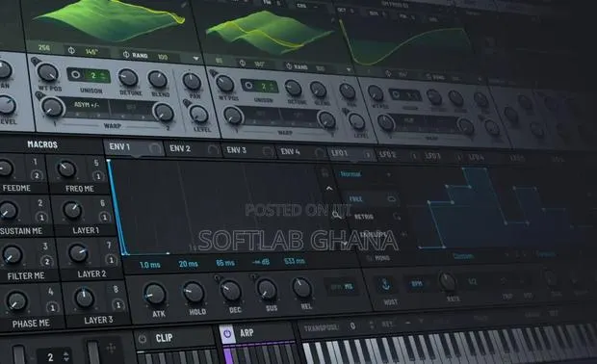
Task: Click the envelope decay time value 65 ms
Action: [x=225, y=263]
